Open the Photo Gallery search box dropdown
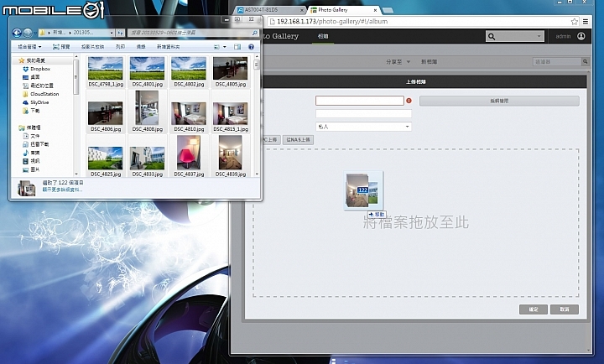Image resolution: width=604 pixels, height=364 pixels. 539,37
